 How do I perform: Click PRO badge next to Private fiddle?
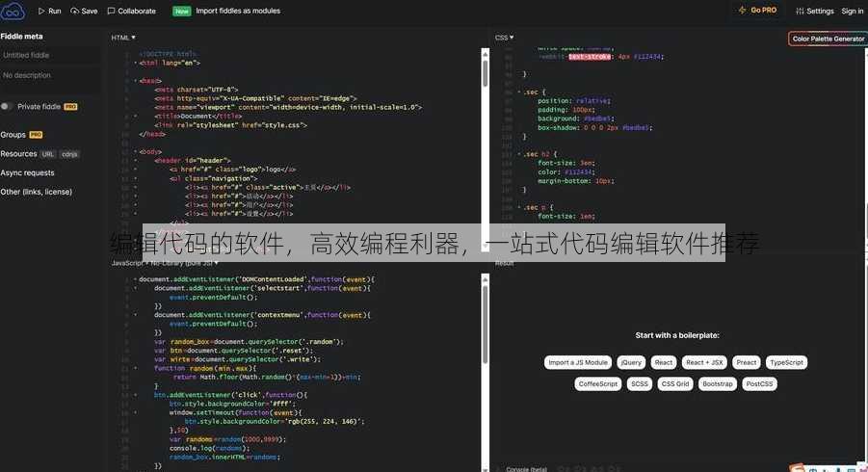click(x=70, y=107)
